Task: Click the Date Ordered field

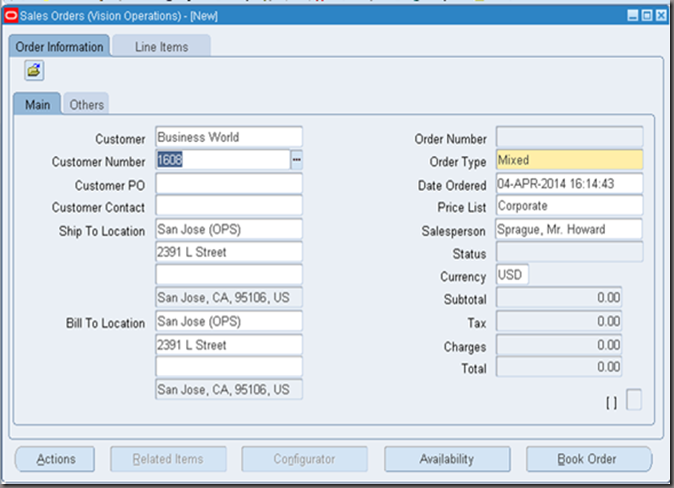Action: tap(568, 184)
